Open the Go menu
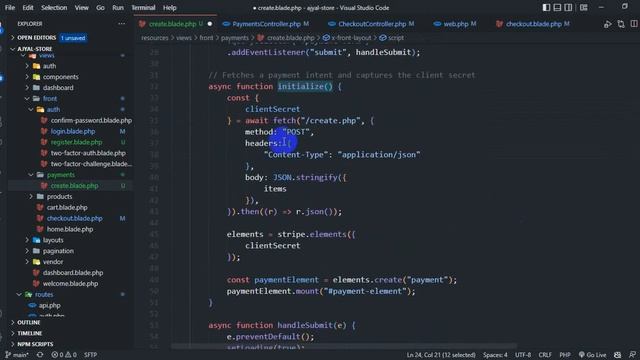640x360 pixels. (100, 7)
